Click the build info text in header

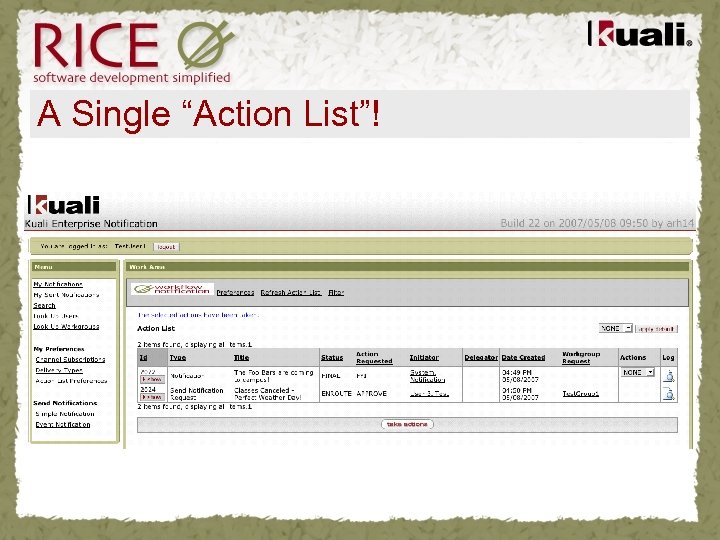click(x=597, y=224)
